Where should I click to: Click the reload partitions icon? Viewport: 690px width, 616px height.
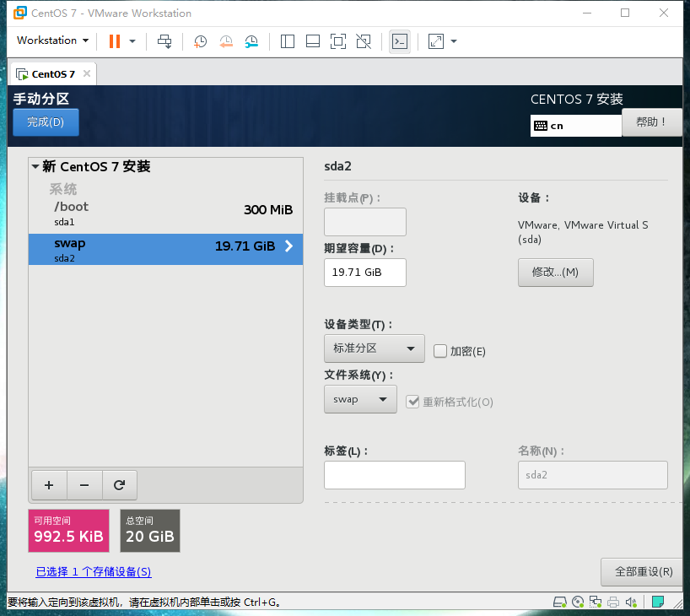click(x=119, y=485)
